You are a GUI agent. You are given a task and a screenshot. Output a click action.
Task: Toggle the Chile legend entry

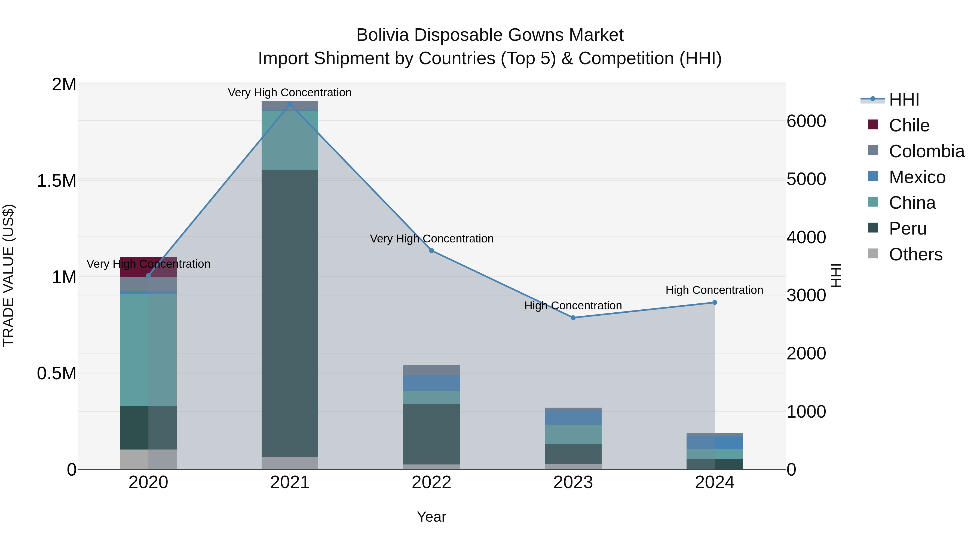click(x=898, y=125)
